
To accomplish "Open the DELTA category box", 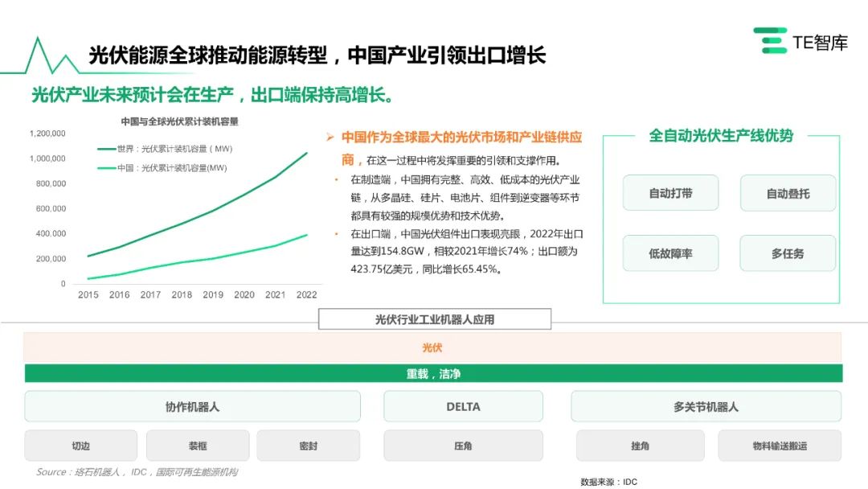I will (x=463, y=407).
